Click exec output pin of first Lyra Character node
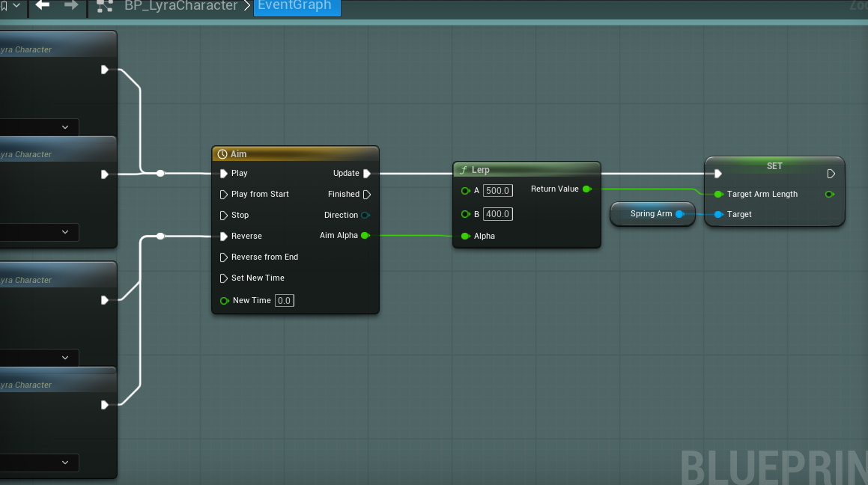The width and height of the screenshot is (868, 485). [105, 70]
